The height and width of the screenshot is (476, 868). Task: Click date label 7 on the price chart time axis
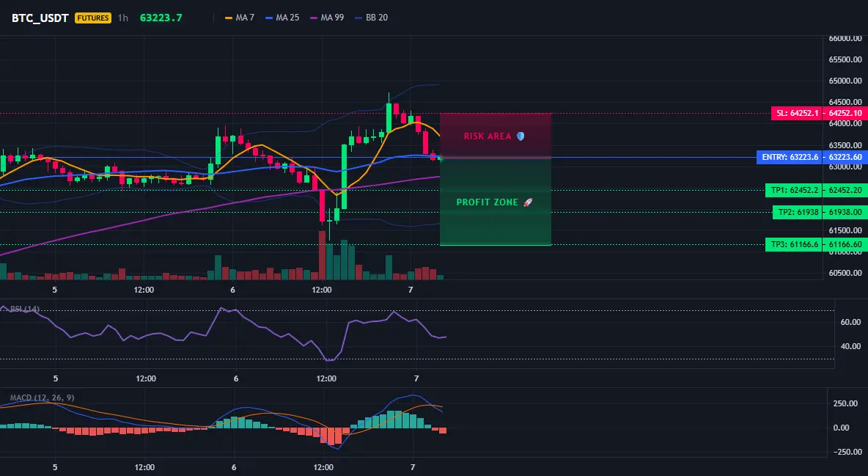click(x=411, y=290)
